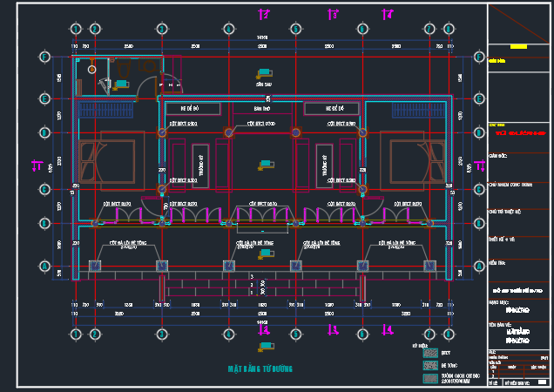The image size is (554, 392).
Task: Select step number 3 on front stairs
Action: (252, 276)
